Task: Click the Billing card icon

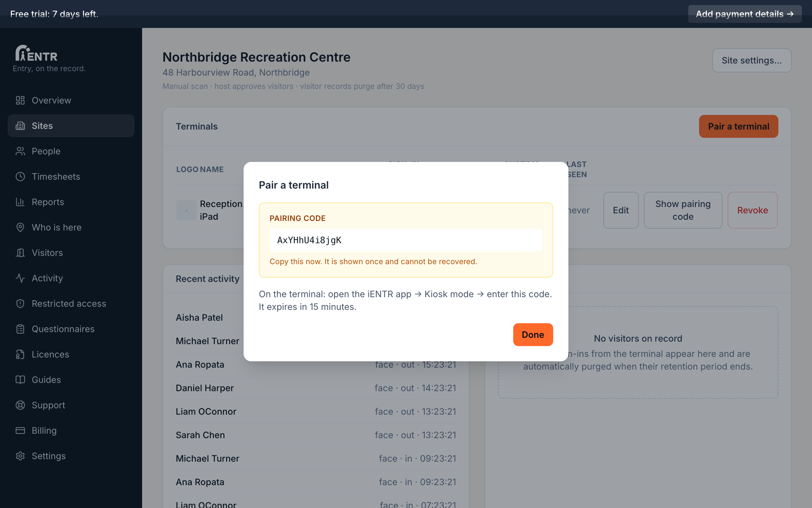Action: tap(20, 431)
